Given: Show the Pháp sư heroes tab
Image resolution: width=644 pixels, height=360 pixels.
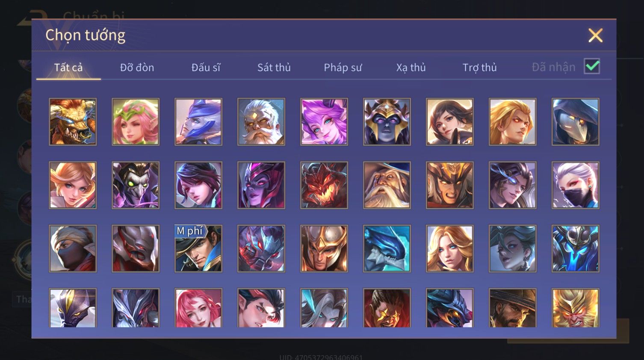Looking at the screenshot, I should pos(343,68).
